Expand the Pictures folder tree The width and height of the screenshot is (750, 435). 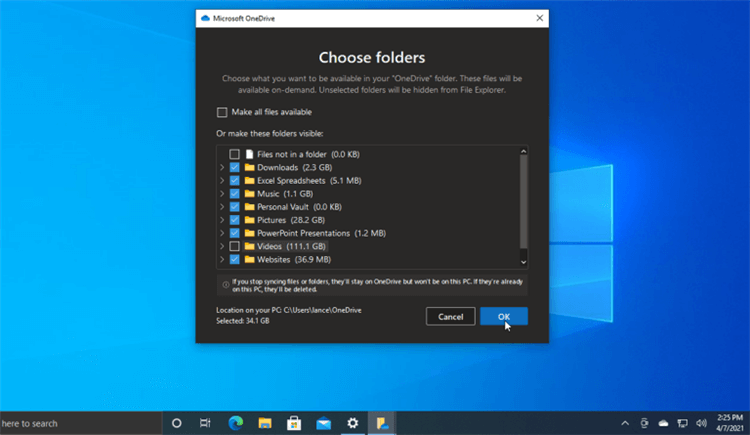(221, 220)
